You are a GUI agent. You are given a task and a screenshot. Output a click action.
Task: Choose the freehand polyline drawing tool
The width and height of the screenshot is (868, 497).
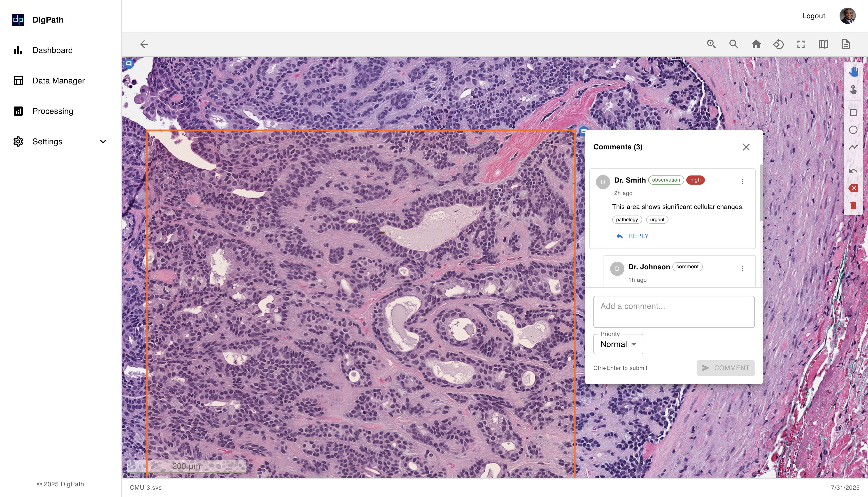point(853,147)
